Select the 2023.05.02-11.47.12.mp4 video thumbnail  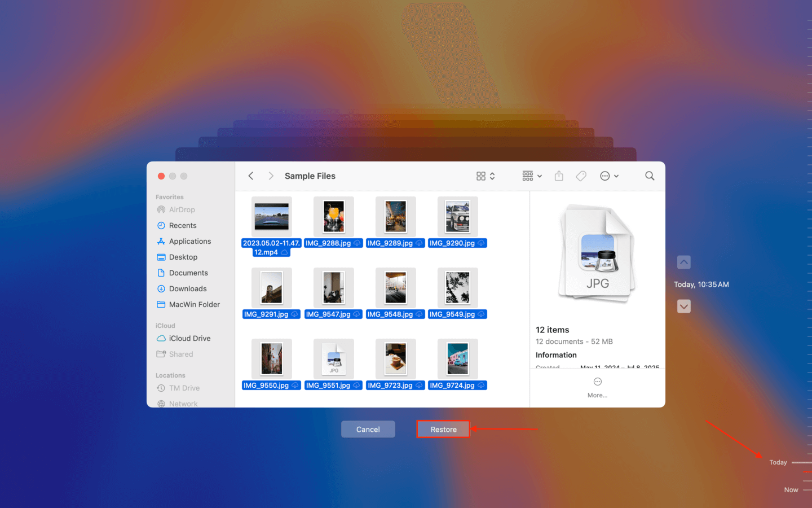pyautogui.click(x=271, y=217)
